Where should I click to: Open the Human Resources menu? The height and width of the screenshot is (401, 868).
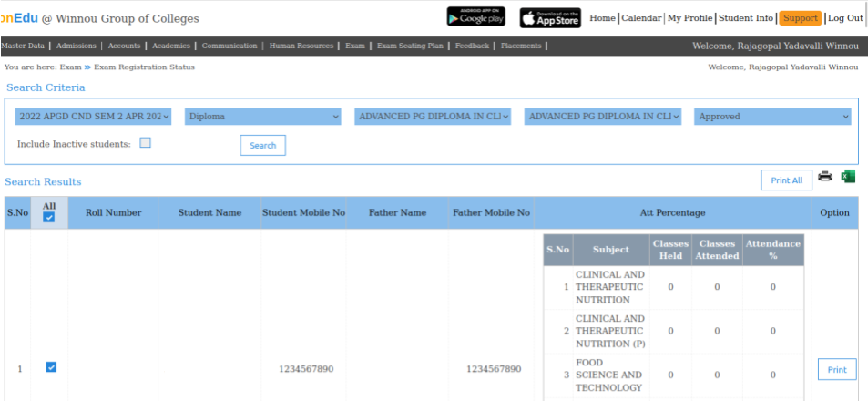[x=301, y=46]
